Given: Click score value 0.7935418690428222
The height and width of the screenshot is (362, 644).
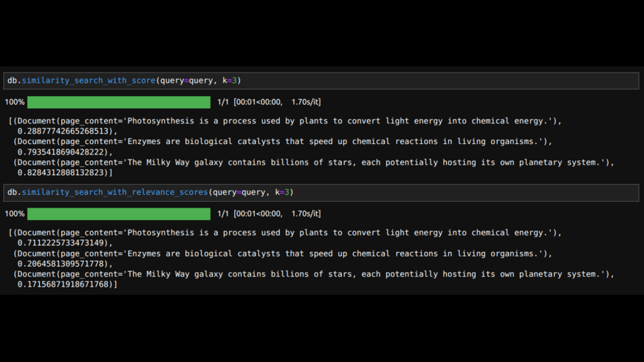Looking at the screenshot, I should coord(60,152).
